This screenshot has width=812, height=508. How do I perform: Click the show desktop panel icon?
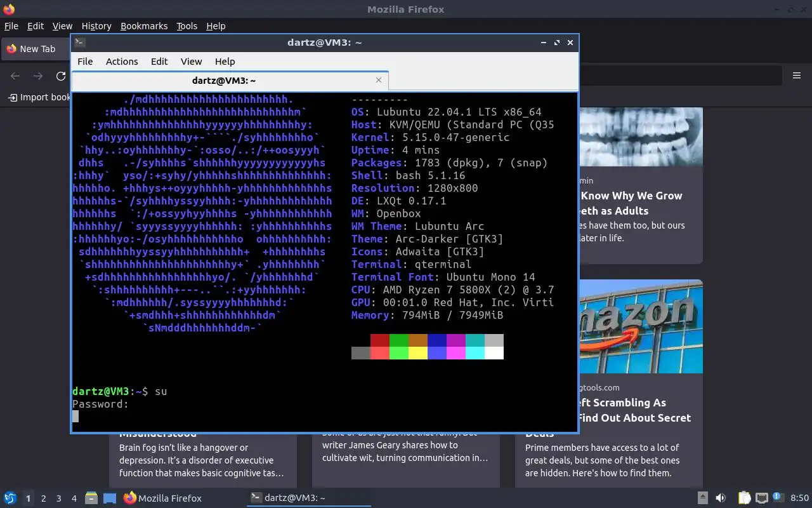pyautogui.click(x=110, y=498)
